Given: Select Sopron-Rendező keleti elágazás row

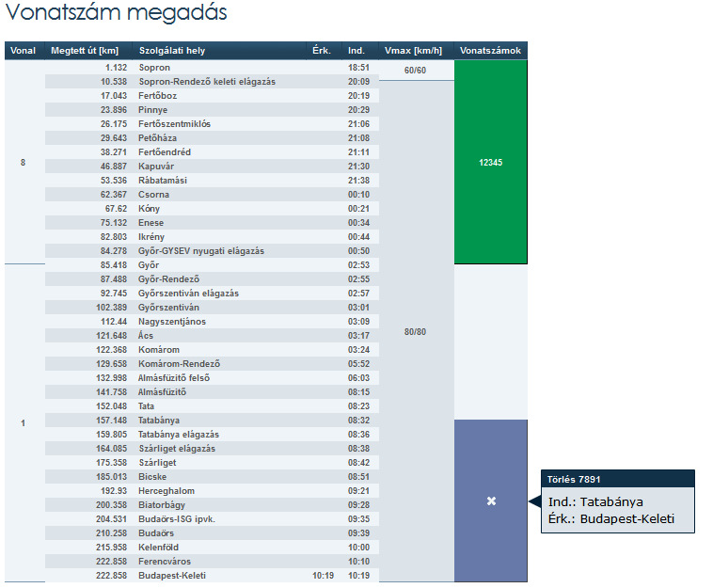Looking at the screenshot, I should 212,82.
